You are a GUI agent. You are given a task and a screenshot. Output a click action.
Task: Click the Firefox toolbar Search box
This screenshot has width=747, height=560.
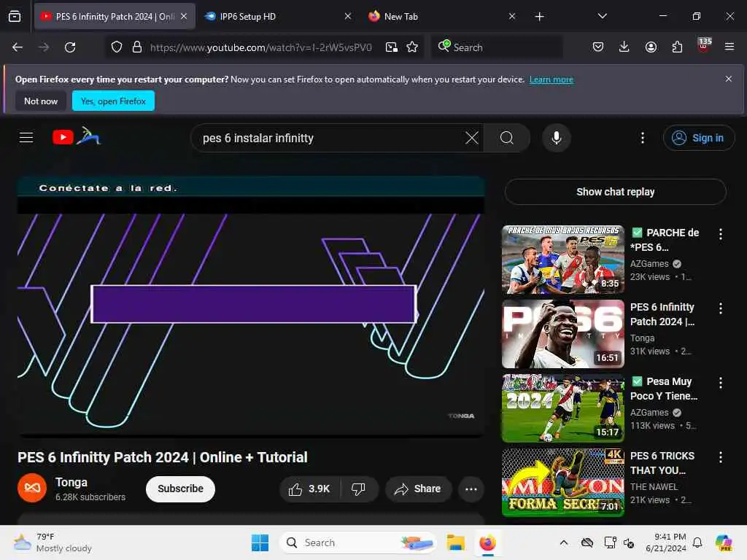pos(497,47)
